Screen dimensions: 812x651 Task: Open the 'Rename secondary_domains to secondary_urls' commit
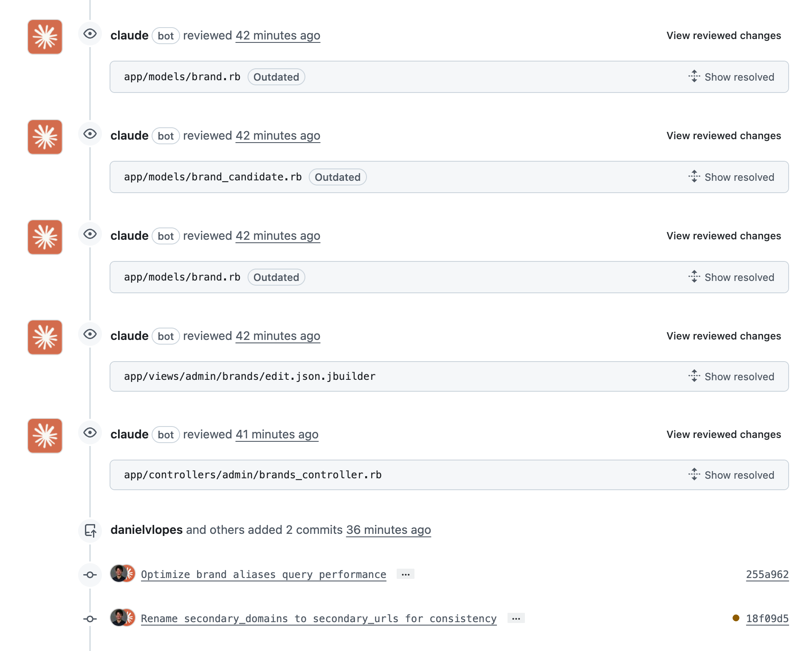(319, 619)
